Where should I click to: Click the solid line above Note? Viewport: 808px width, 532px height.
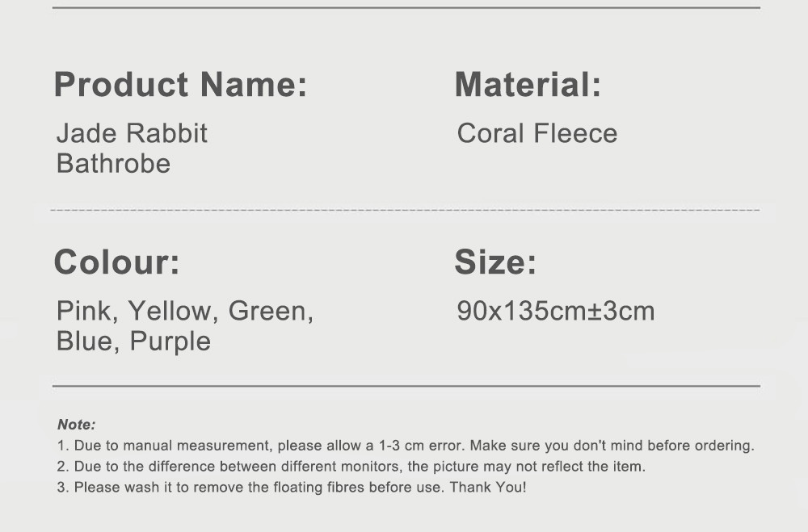click(406, 386)
